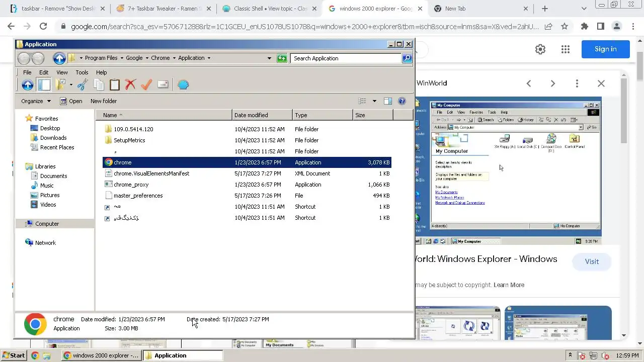Open Classic Explorer settings shell icon

pyautogui.click(x=183, y=85)
